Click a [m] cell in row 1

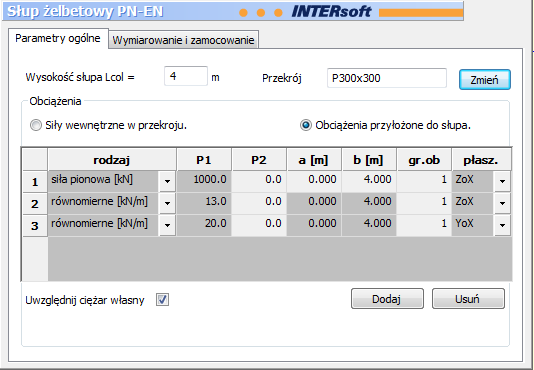[x=314, y=181]
